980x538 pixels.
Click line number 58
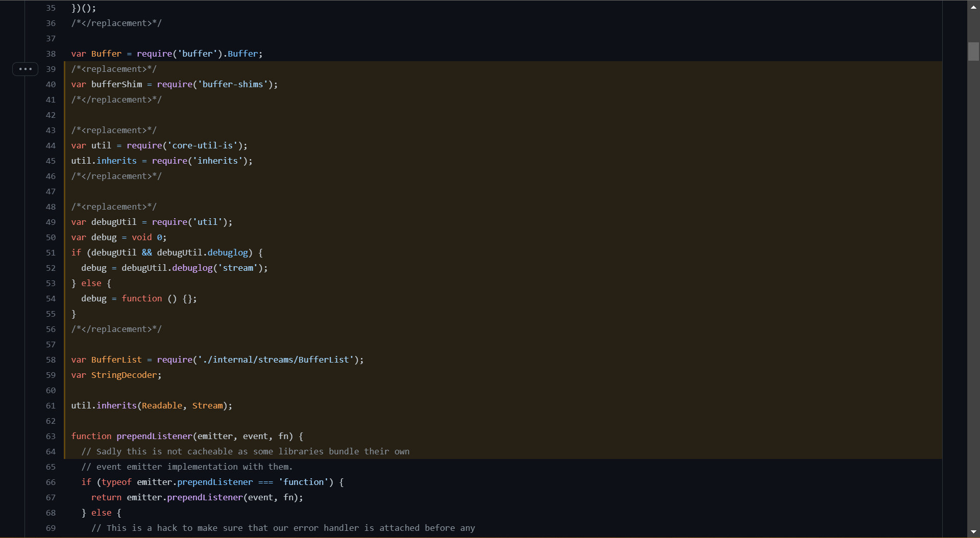tap(51, 360)
